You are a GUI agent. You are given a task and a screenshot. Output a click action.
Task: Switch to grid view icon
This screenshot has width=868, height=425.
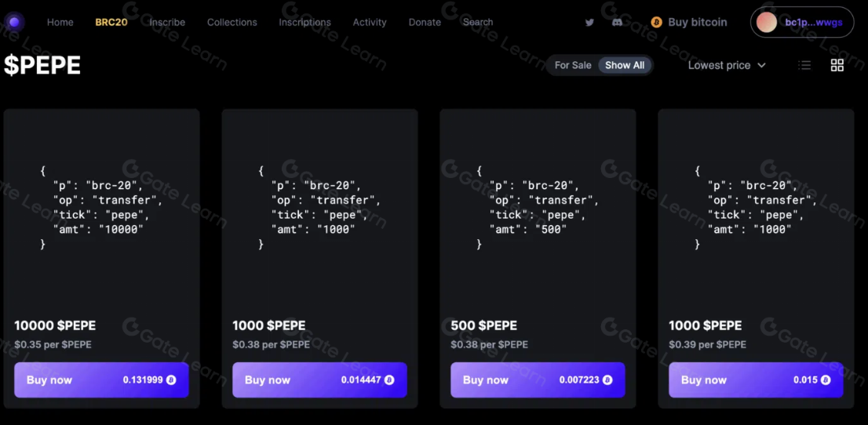coord(837,65)
